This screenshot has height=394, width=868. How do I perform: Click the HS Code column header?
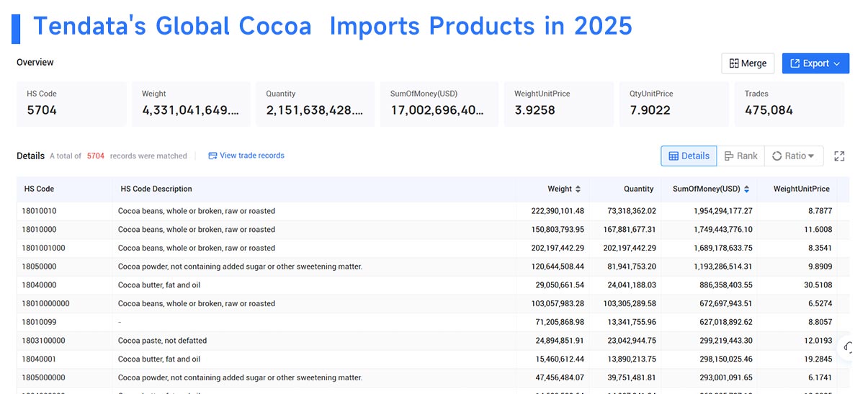pos(39,189)
